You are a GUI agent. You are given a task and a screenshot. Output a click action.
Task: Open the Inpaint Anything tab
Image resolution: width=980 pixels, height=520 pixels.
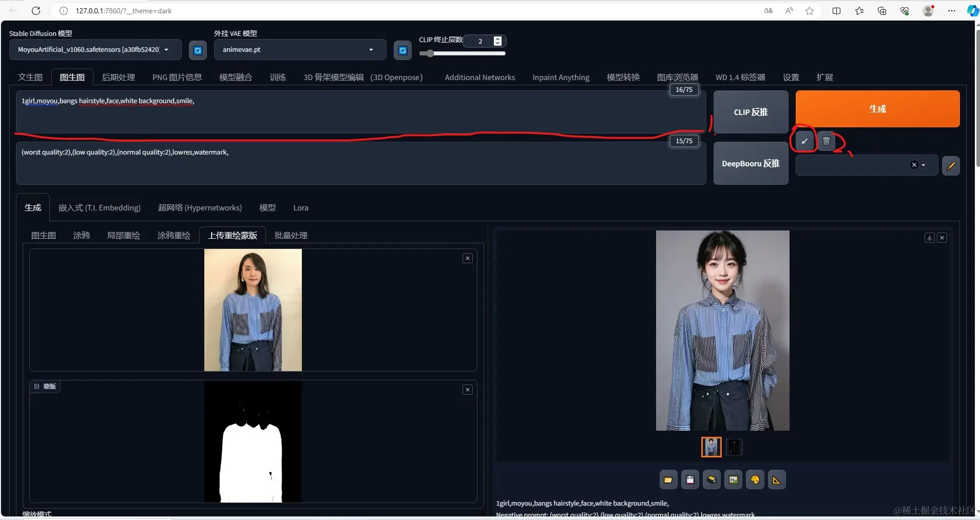click(x=561, y=77)
